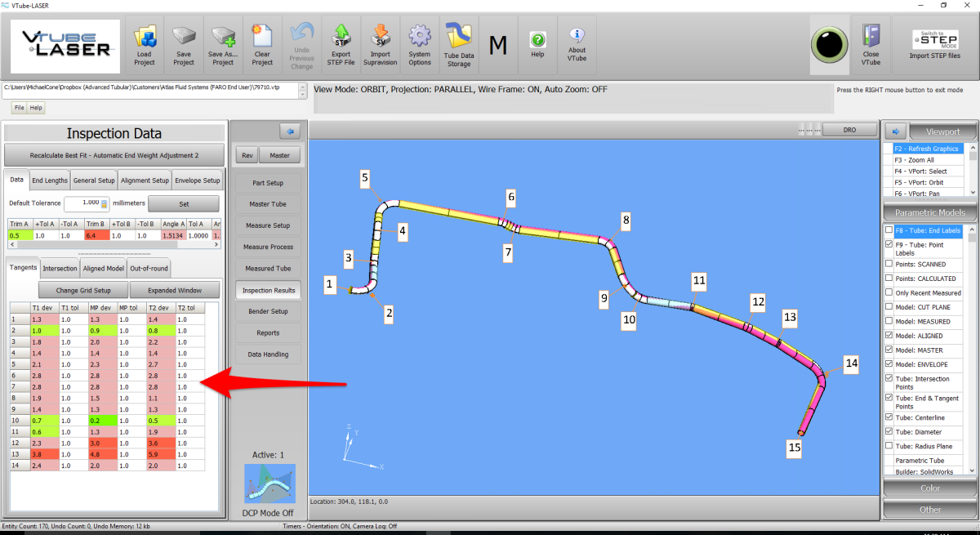
Task: Click the Change Grid Setup button
Action: tap(82, 290)
